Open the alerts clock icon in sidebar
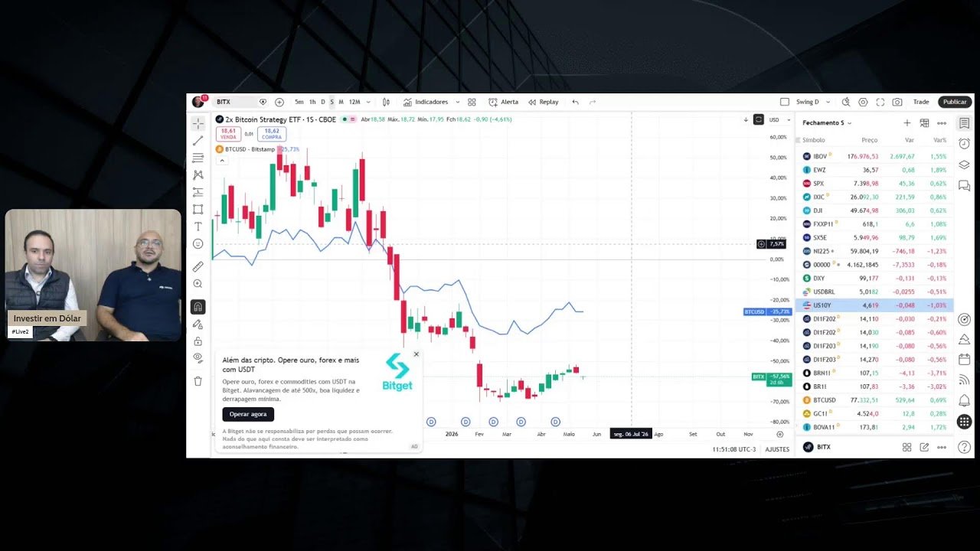 pyautogui.click(x=964, y=144)
